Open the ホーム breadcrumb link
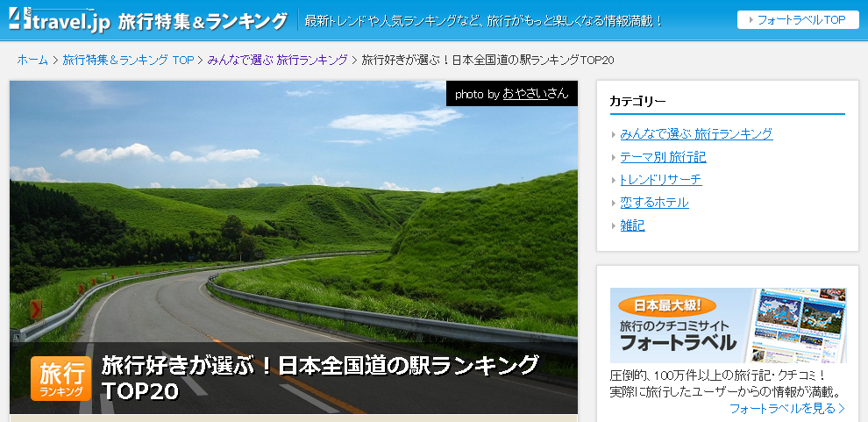The image size is (868, 422). 32,60
